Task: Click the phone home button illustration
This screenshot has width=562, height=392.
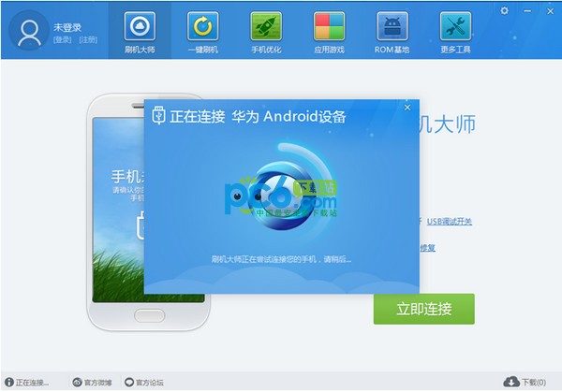Action: pos(150,315)
